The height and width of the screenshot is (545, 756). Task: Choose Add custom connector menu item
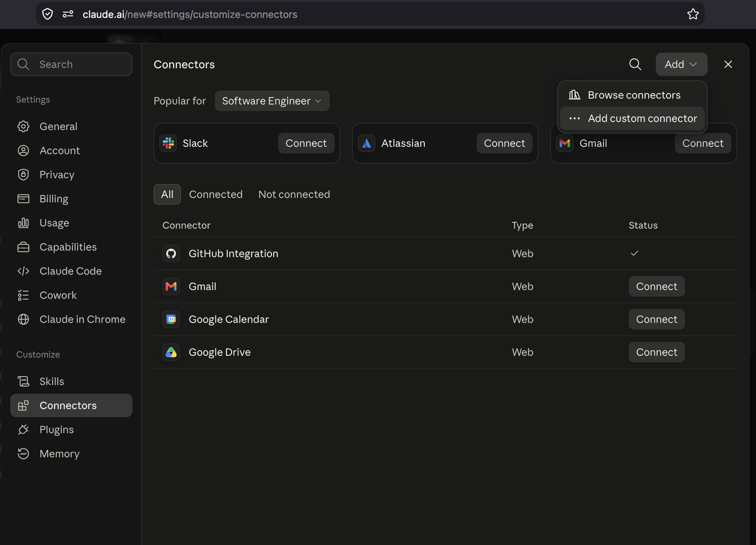(x=632, y=118)
